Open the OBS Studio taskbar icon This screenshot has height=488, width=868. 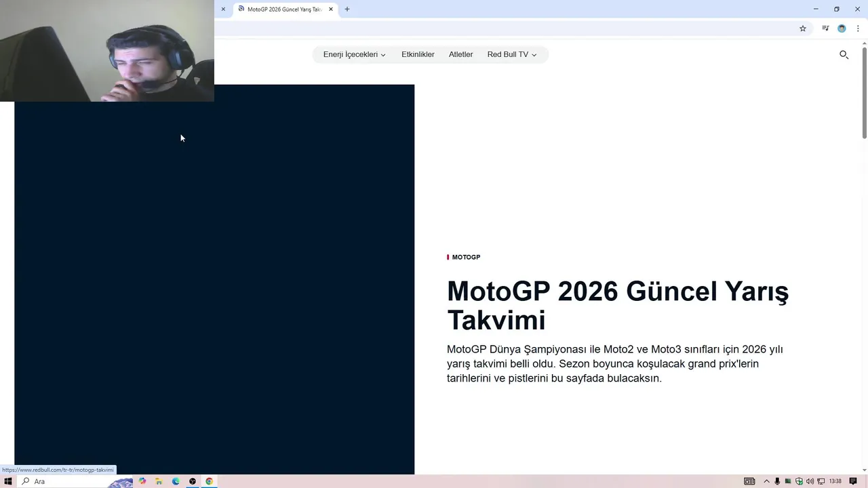[x=193, y=481]
